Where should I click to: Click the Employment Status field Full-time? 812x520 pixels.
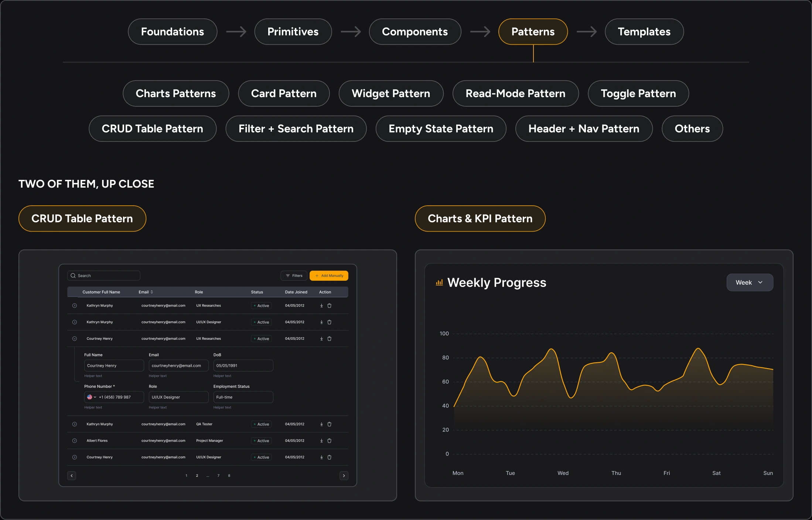pos(243,397)
